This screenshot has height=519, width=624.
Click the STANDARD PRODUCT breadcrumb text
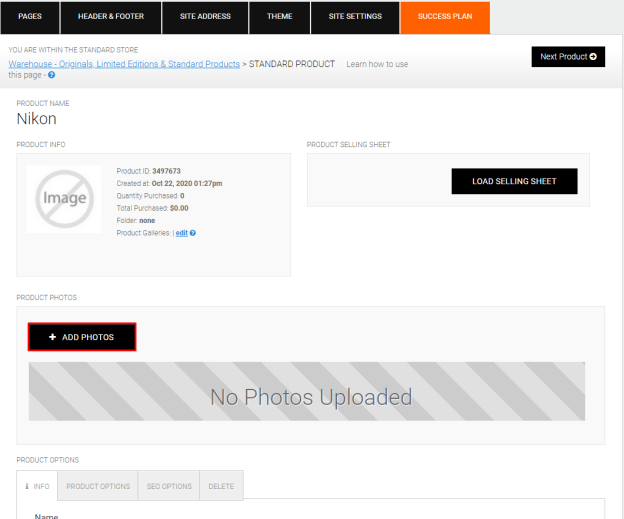(292, 64)
